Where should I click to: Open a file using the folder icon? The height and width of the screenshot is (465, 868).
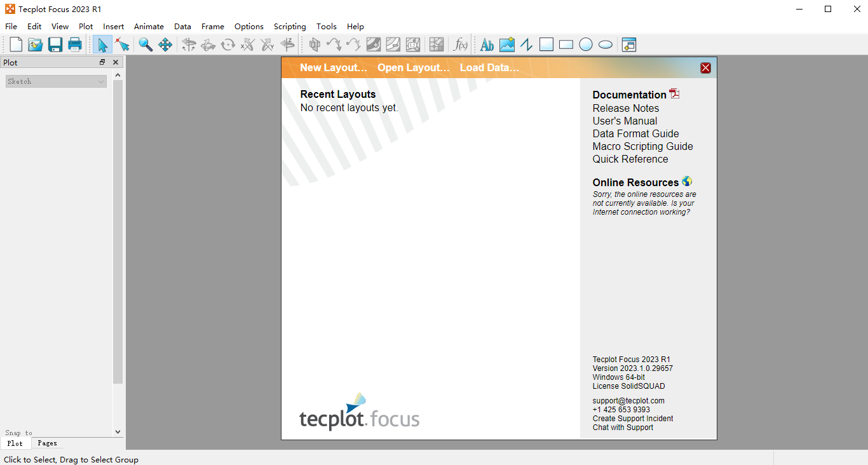coord(36,44)
